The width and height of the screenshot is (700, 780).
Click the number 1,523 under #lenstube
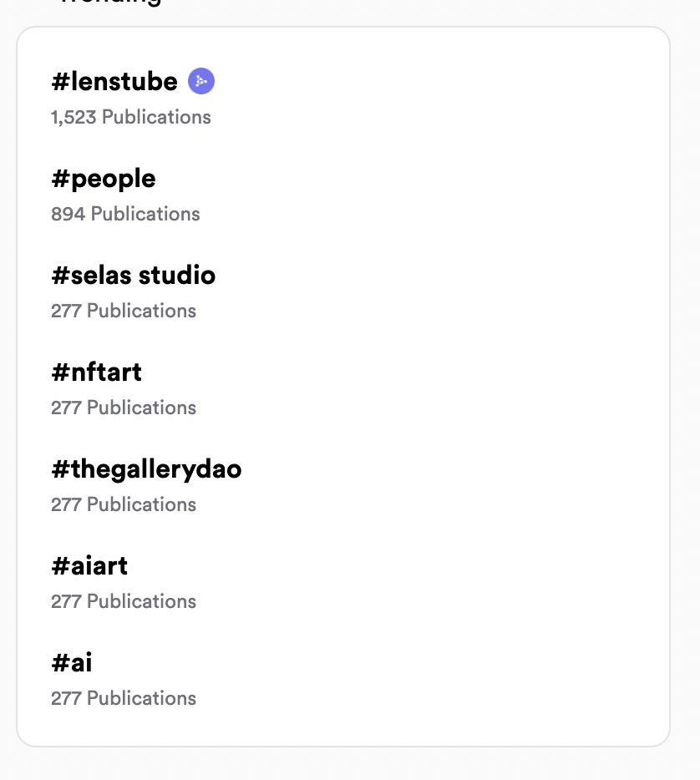(74, 118)
